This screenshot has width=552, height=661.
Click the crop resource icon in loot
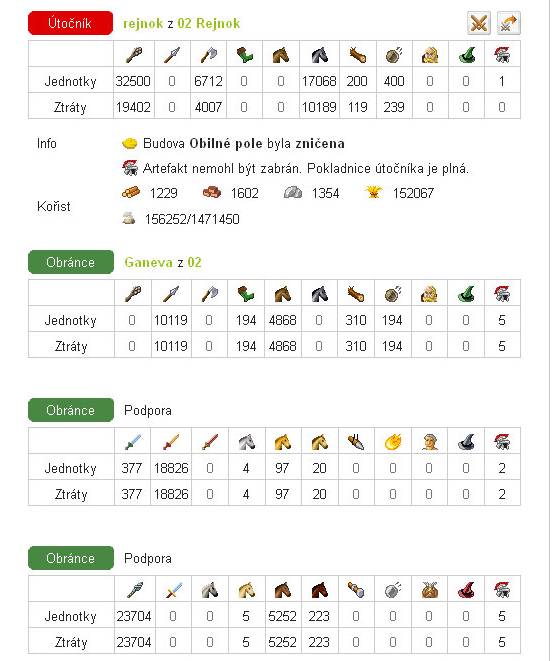(x=374, y=193)
